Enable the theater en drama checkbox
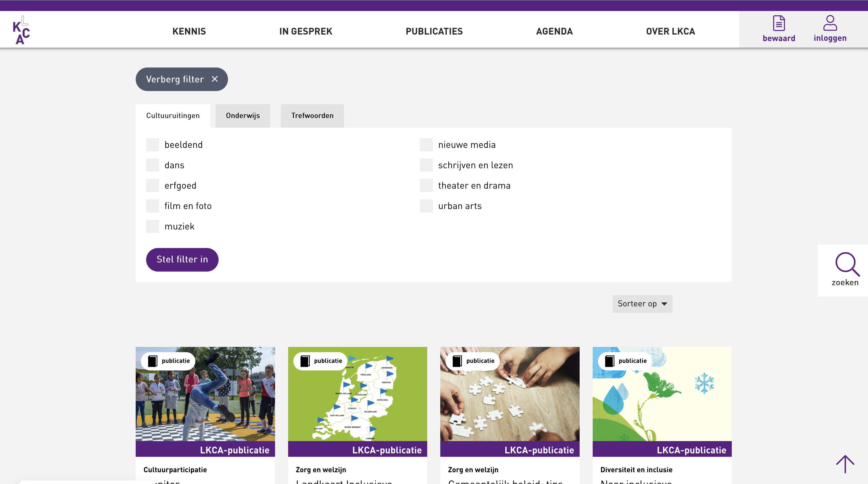Viewport: 868px width, 484px height. pyautogui.click(x=426, y=185)
